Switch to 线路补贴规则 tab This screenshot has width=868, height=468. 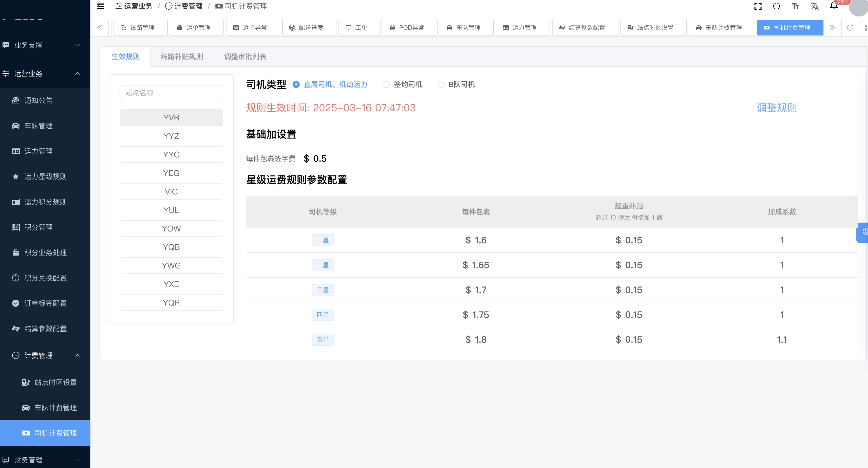(182, 57)
